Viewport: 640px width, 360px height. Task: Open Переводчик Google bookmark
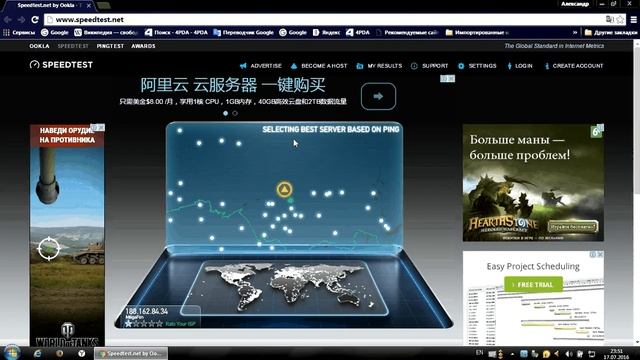[243, 32]
